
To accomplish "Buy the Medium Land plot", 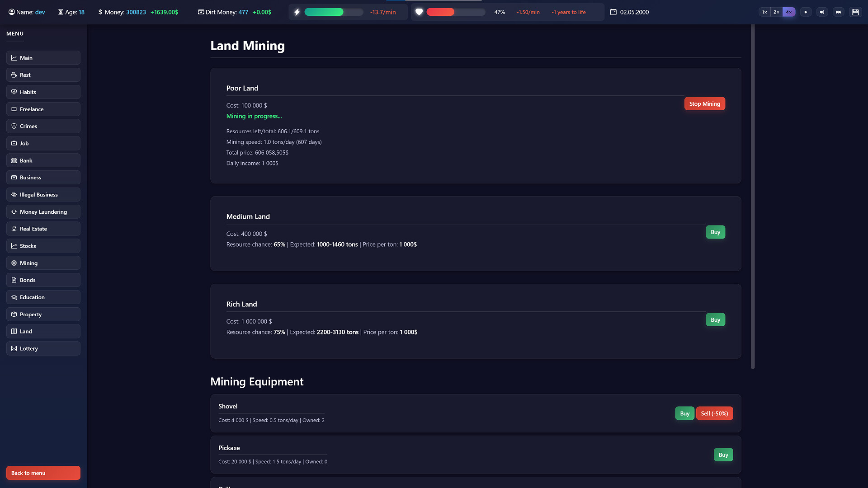I will click(x=715, y=232).
